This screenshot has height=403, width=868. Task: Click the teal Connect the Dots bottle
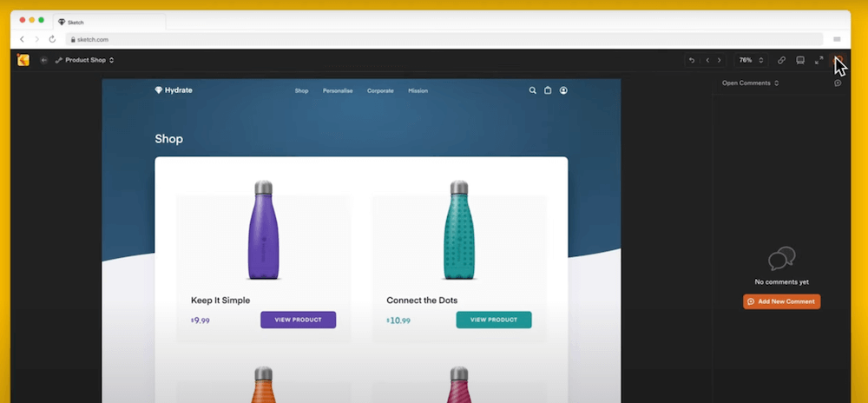[x=459, y=229]
